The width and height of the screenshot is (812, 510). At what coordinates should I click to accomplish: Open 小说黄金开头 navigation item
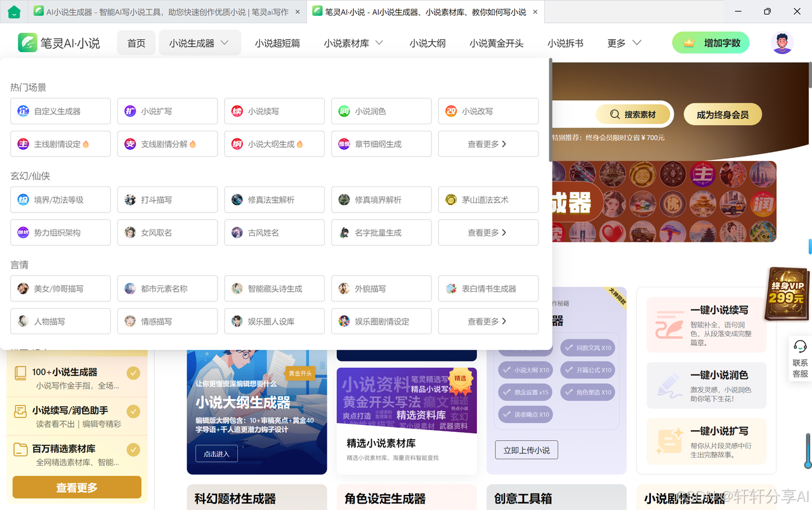(497, 43)
